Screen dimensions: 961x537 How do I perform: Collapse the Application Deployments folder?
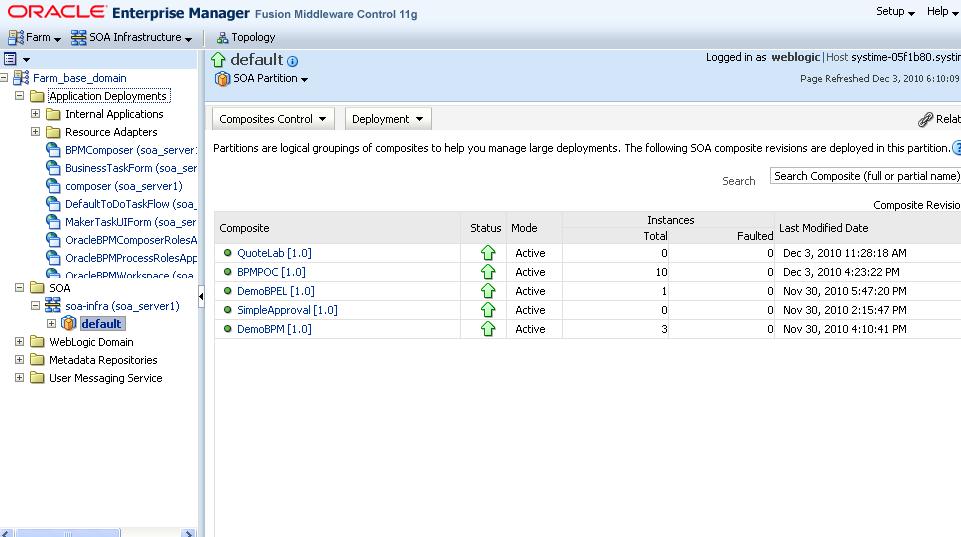coord(20,96)
